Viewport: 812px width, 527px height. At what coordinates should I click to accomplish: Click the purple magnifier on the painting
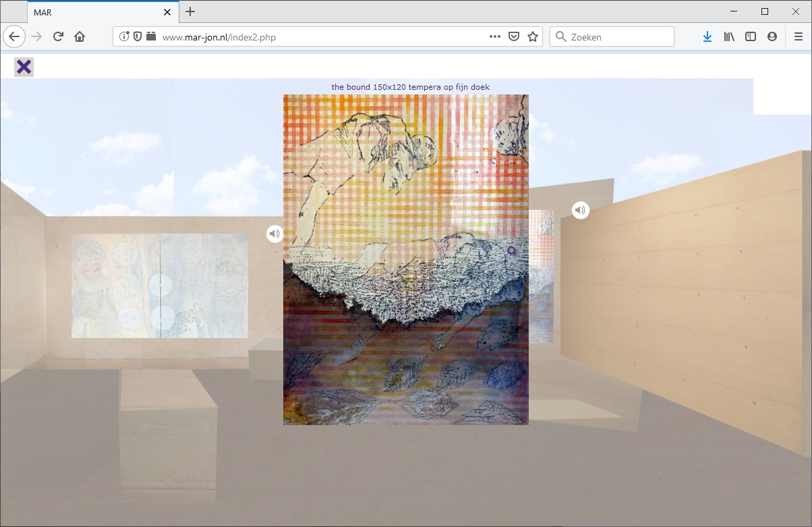tap(512, 252)
